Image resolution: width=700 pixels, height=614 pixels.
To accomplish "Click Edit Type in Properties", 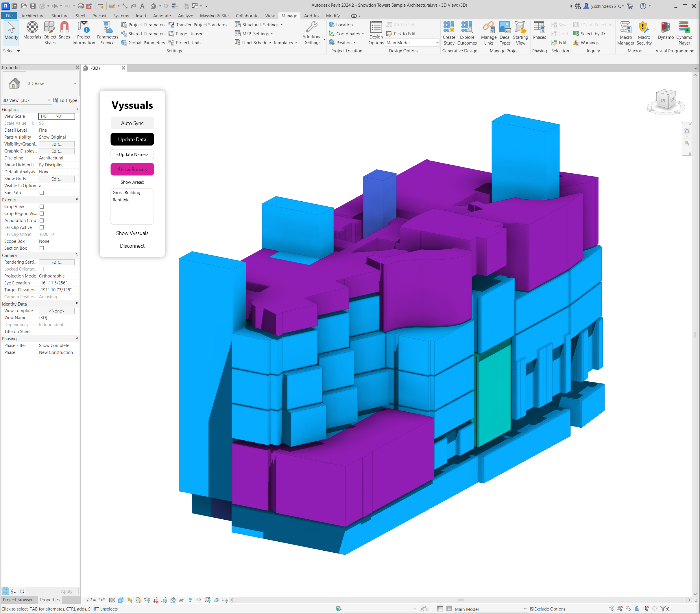I will pos(65,100).
